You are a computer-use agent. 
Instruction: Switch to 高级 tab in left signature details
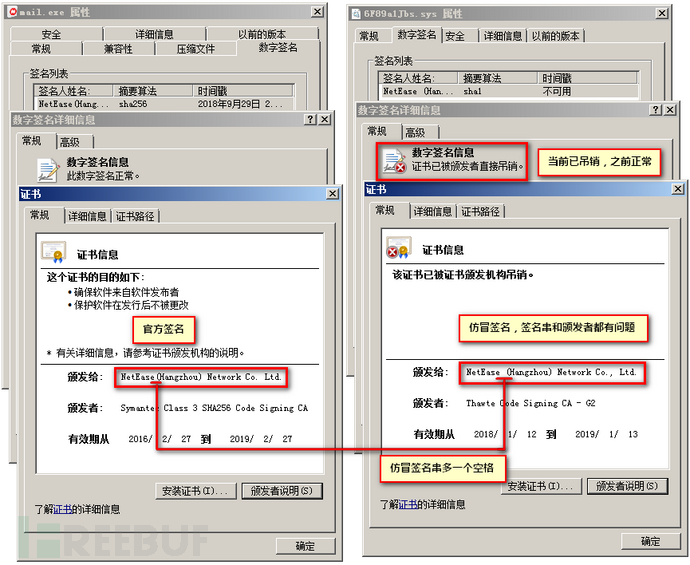73,142
